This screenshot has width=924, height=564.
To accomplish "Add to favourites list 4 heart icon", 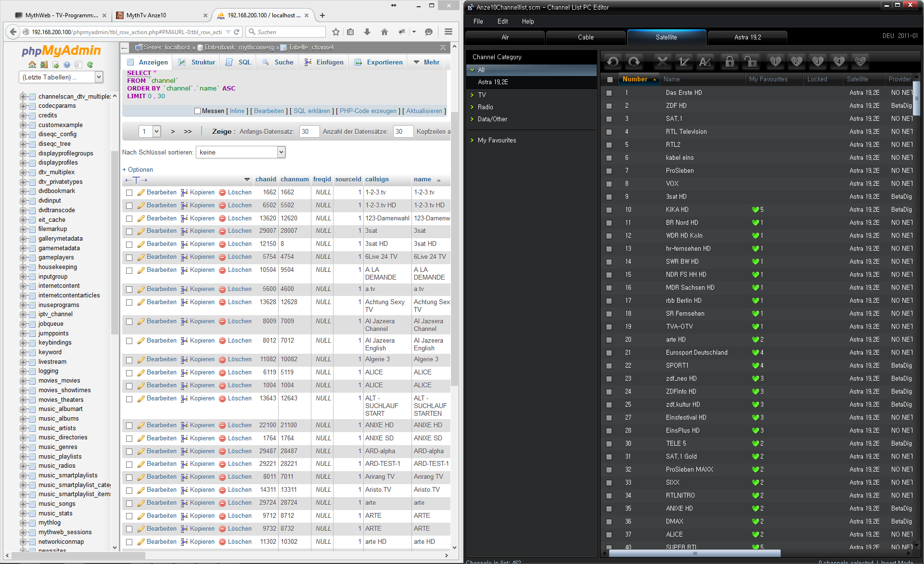I will pos(839,62).
